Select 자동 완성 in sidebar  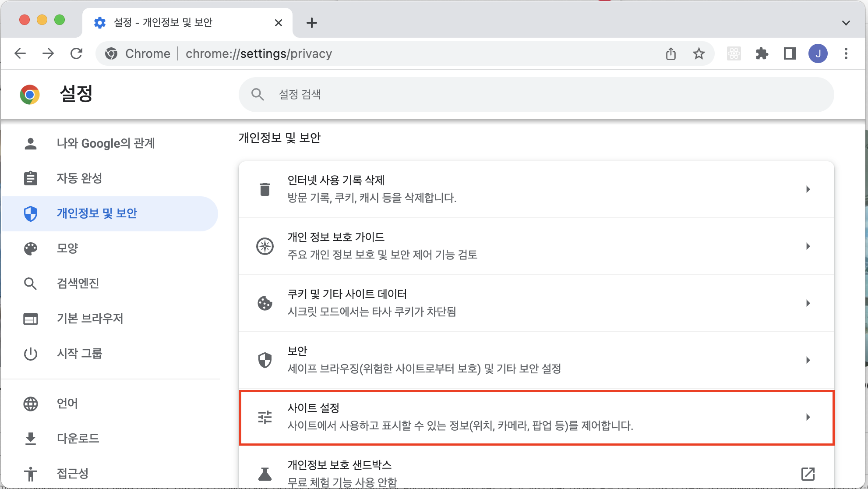(x=79, y=178)
